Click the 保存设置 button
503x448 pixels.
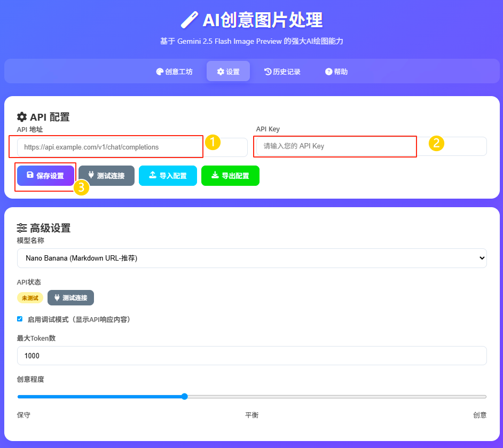(x=45, y=175)
